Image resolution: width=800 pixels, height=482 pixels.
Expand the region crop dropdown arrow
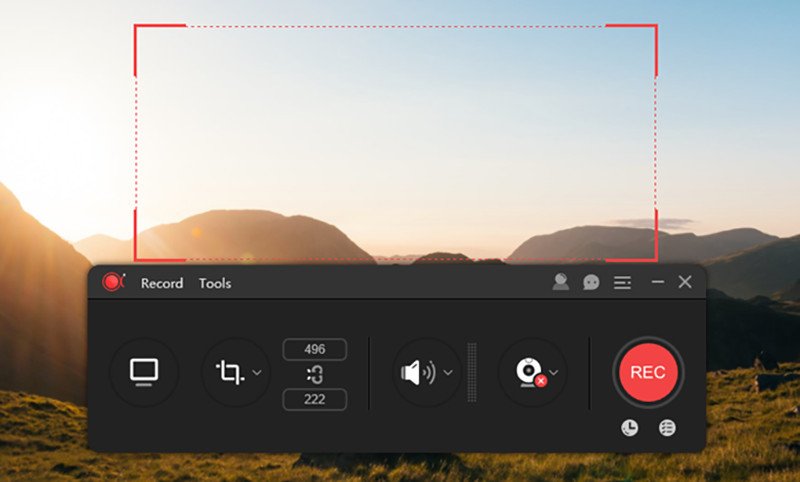pyautogui.click(x=257, y=373)
